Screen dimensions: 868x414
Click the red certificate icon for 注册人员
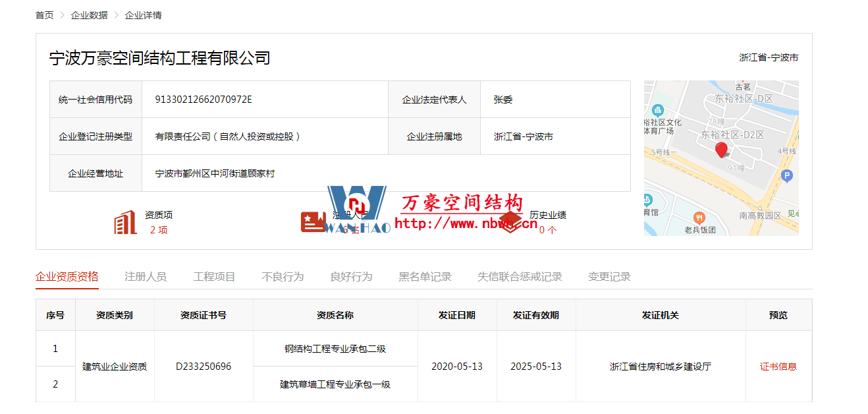click(x=312, y=222)
